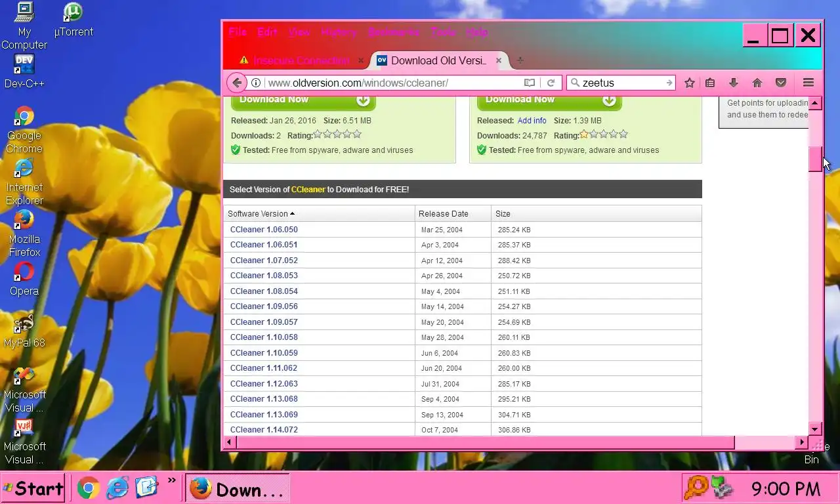Expand quick launch overflow chevron on taskbar
840x504 pixels.
[x=171, y=481]
